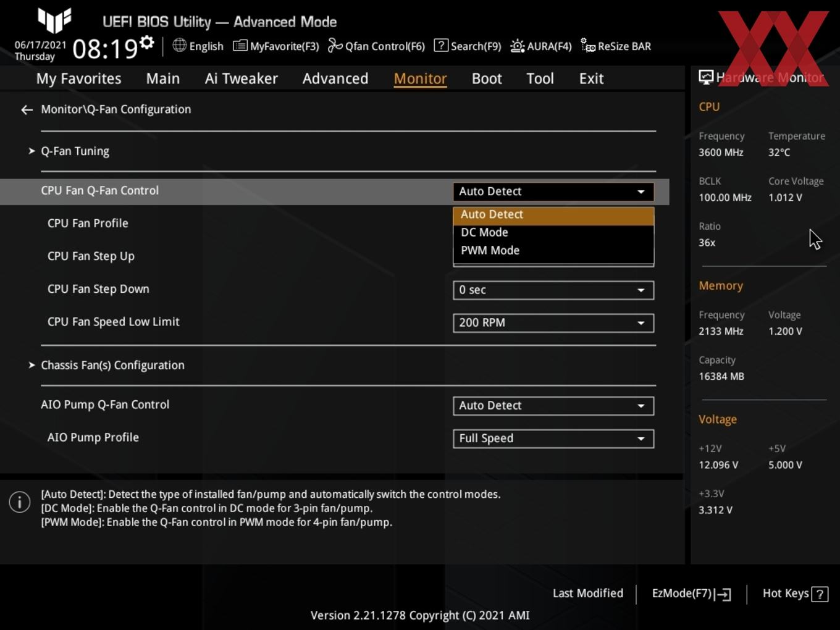Click the 12.096 V reading
The image size is (840, 630).
tap(718, 465)
